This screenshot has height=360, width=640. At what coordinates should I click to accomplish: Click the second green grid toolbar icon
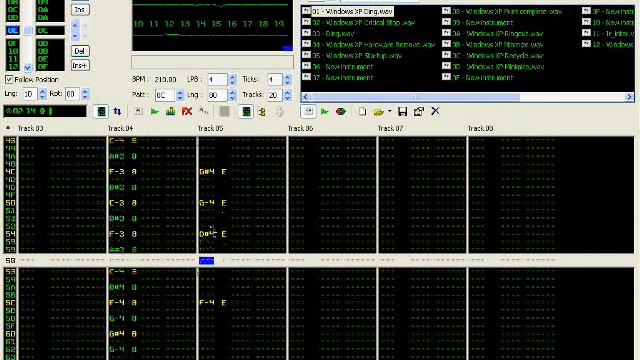click(246, 111)
